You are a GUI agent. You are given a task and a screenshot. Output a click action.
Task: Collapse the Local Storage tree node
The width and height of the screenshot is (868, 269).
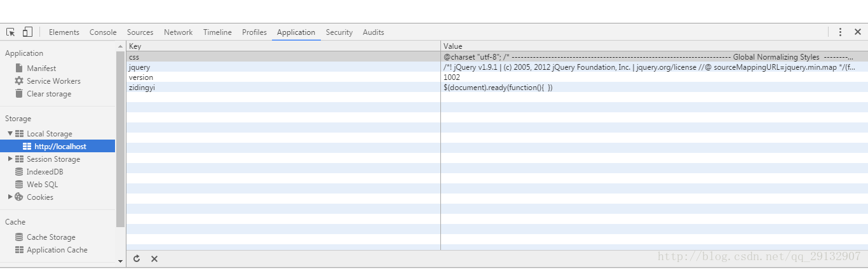[x=10, y=133]
